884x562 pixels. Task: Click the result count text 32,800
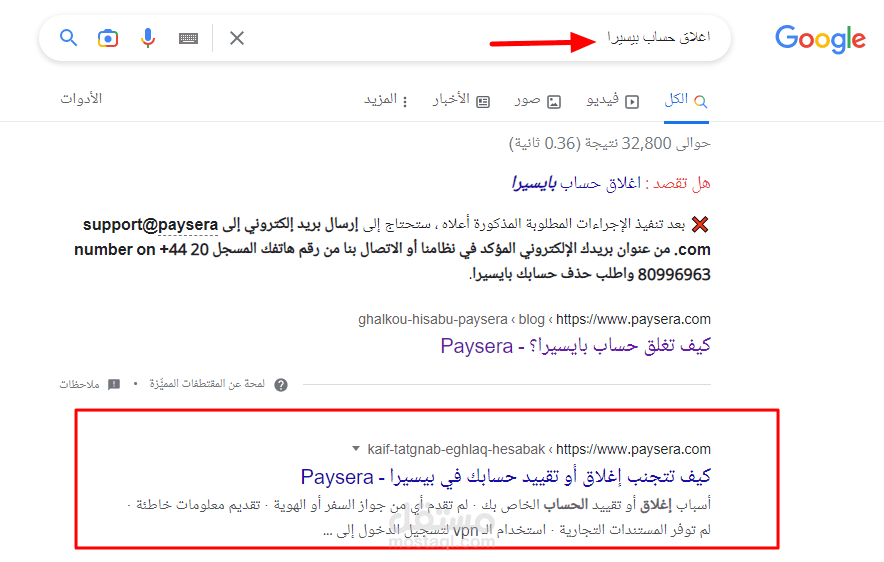click(609, 144)
